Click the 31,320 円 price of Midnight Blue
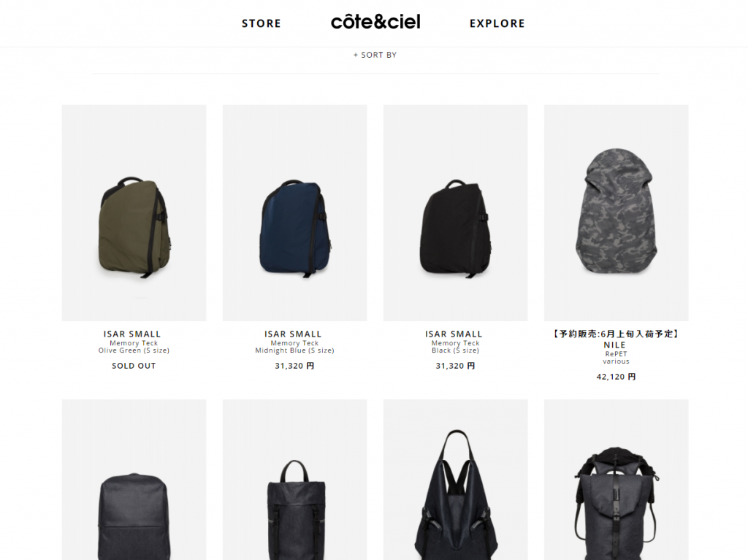Viewport: 748px width, 560px height. (x=295, y=366)
